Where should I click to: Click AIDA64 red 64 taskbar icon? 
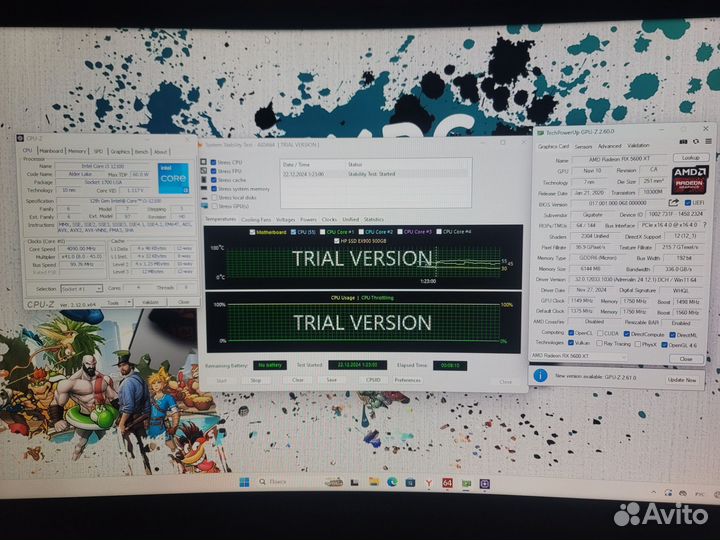(447, 483)
